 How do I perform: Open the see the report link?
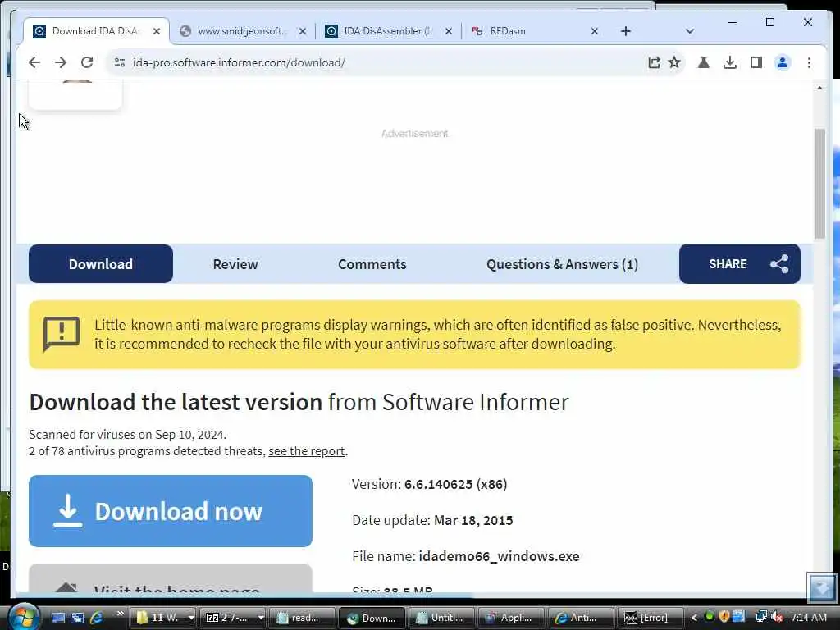pyautogui.click(x=307, y=451)
